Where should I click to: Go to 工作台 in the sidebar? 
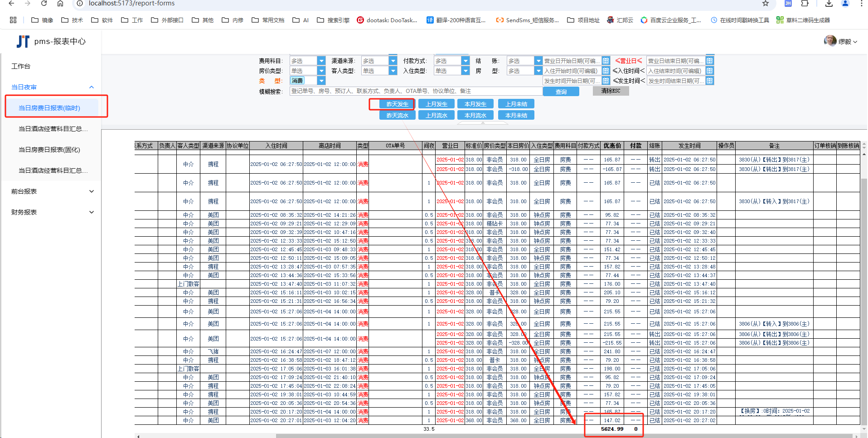click(x=21, y=66)
